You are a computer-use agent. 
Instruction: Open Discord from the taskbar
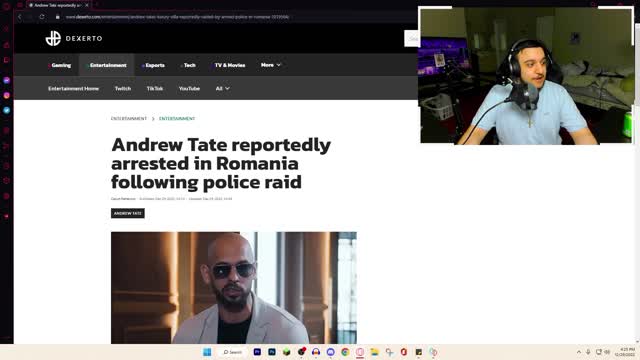pos(331,352)
